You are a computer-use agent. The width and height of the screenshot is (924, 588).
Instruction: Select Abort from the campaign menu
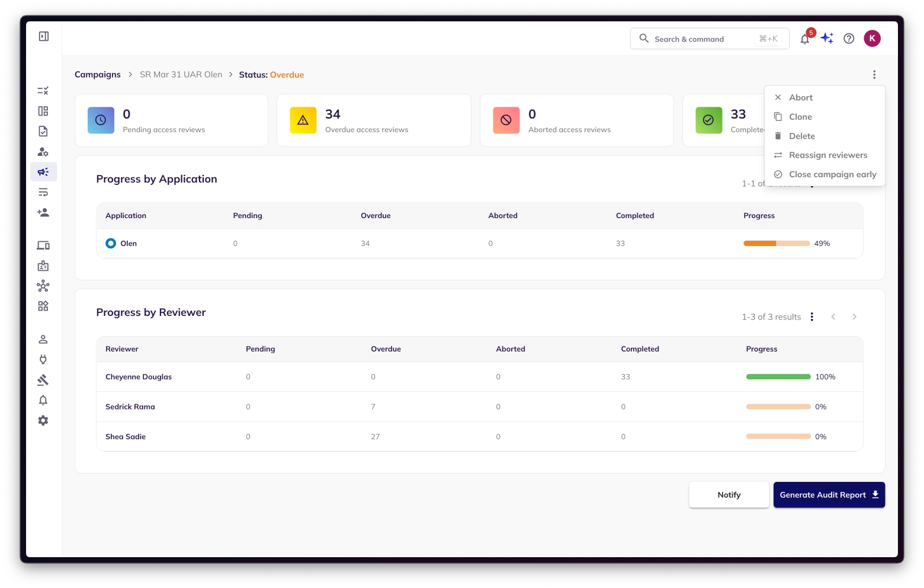pyautogui.click(x=800, y=98)
